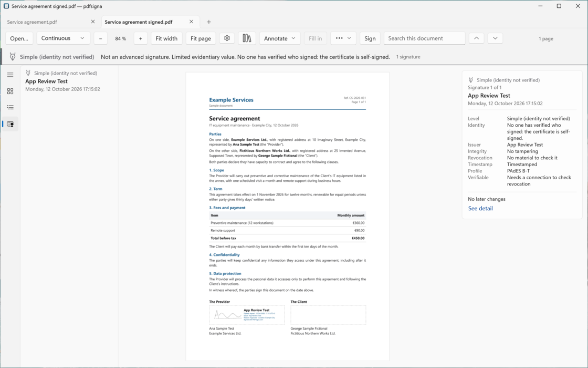588x368 pixels.
Task: Click Signature 1 of 1 label
Action: tap(485, 87)
